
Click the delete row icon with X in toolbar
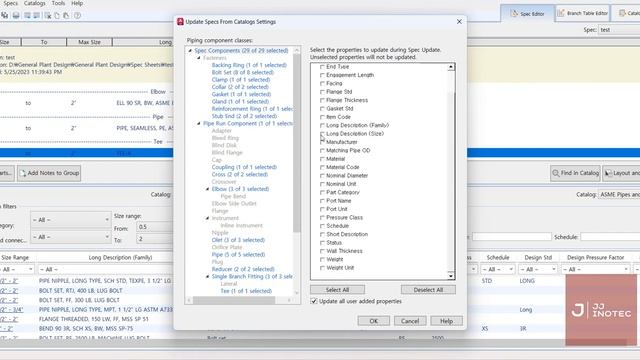48,16
